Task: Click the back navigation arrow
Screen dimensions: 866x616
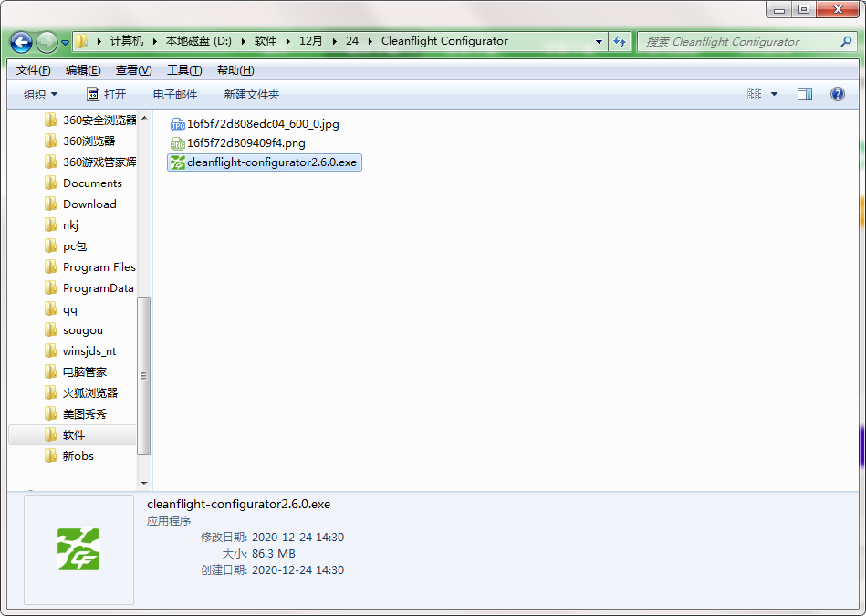Action: point(20,41)
